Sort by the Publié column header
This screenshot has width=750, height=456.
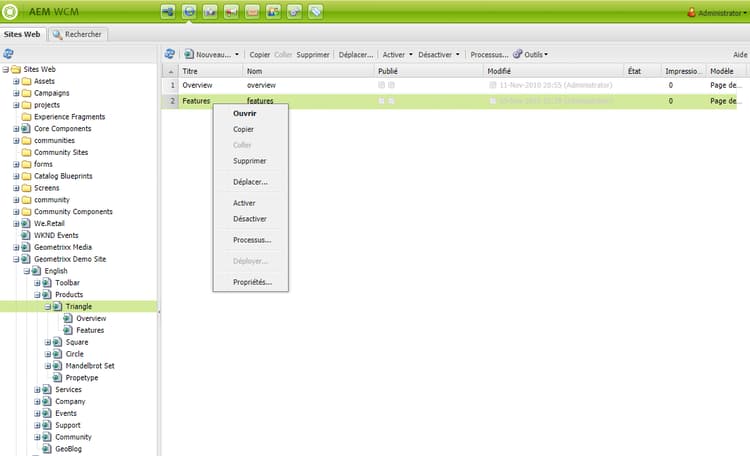[x=428, y=71]
